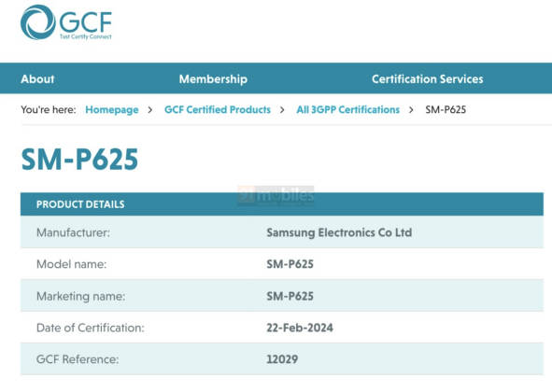Select the Model name value SM-P625

(x=290, y=264)
